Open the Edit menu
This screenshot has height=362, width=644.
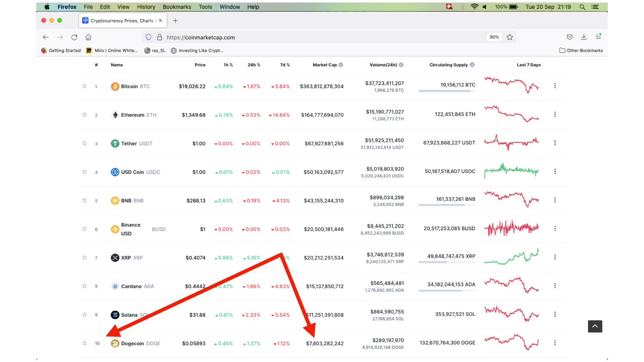click(105, 7)
